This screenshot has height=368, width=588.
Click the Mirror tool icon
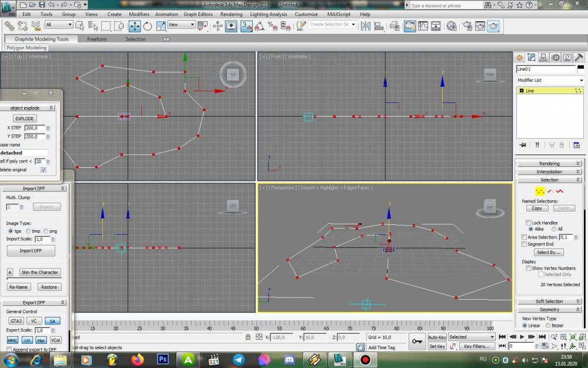tap(366, 26)
